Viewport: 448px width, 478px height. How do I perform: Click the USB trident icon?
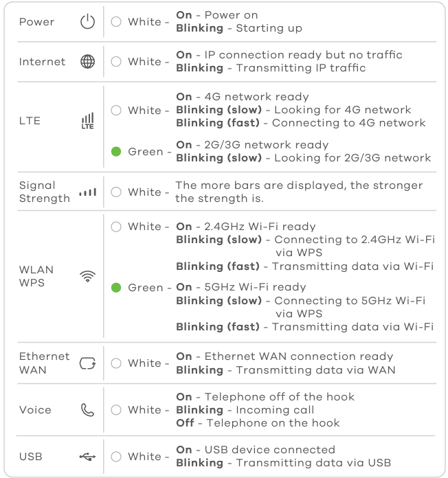(x=87, y=457)
